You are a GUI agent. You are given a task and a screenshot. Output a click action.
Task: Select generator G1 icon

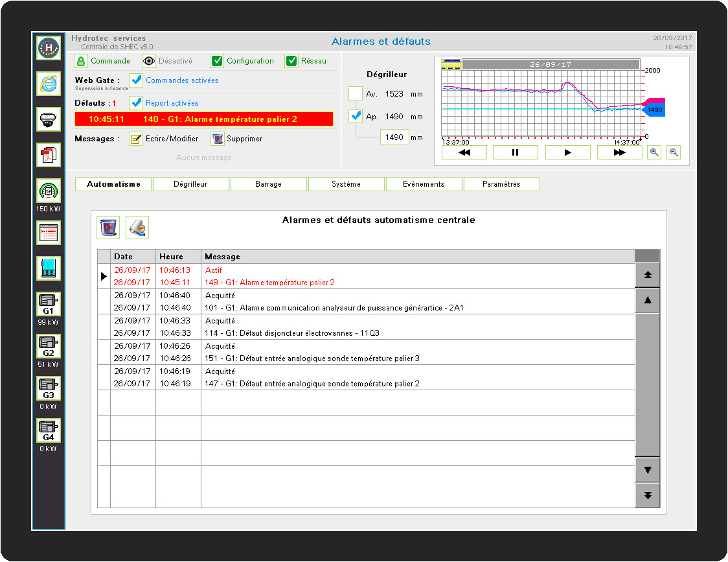click(x=49, y=304)
